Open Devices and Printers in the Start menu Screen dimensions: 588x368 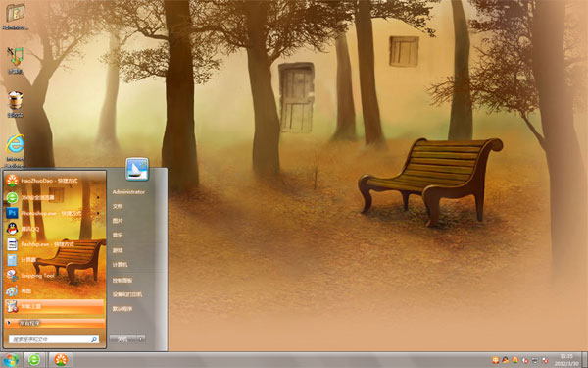point(127,294)
